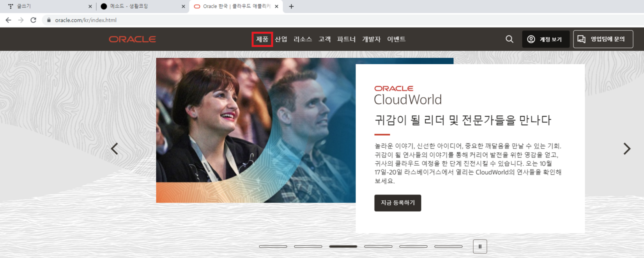This screenshot has height=258, width=644.
Task: Open the 제품 menu
Action: pos(262,39)
